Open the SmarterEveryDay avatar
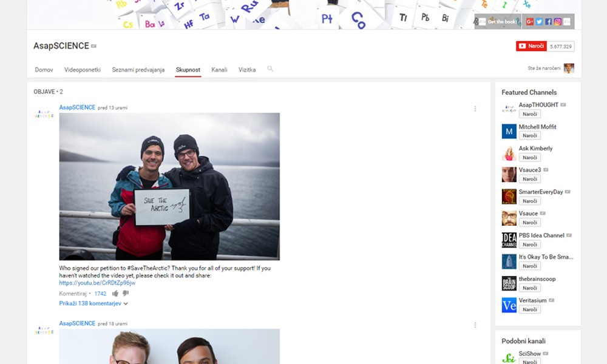This screenshot has height=364, width=607. (x=509, y=197)
